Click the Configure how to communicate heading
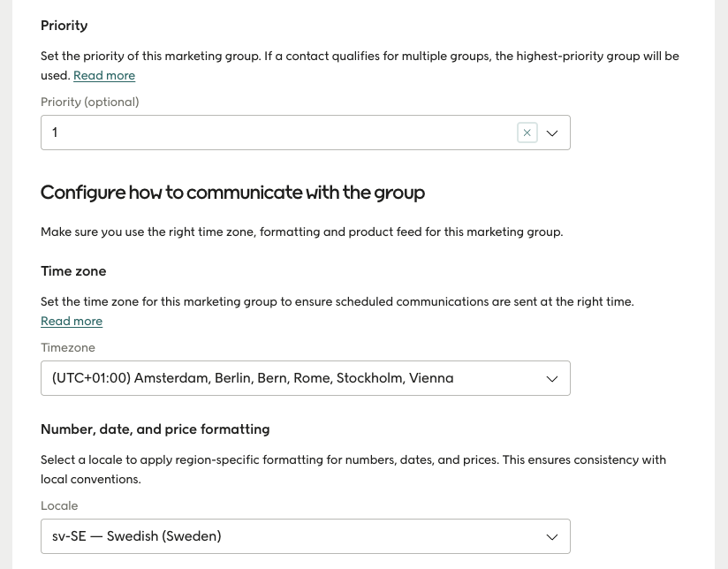Viewport: 728px width, 569px height. [231, 192]
